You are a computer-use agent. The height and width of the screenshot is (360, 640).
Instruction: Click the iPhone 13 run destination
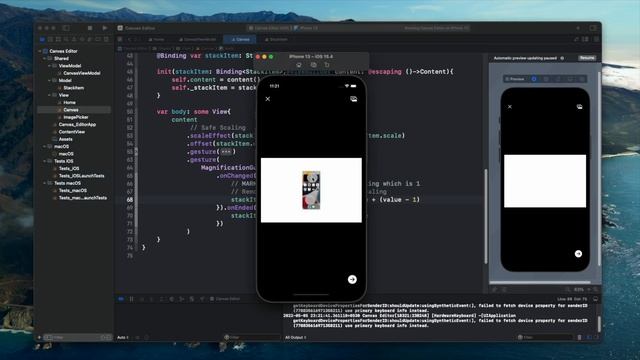[x=307, y=28]
